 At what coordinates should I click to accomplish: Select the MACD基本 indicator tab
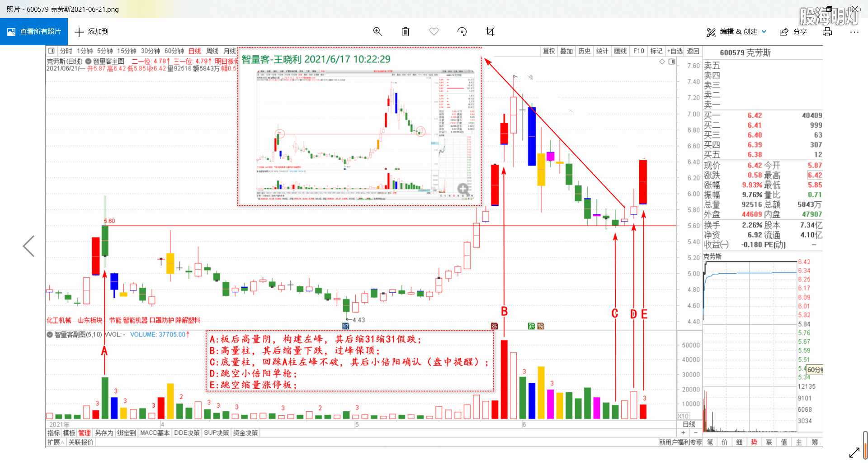155,433
